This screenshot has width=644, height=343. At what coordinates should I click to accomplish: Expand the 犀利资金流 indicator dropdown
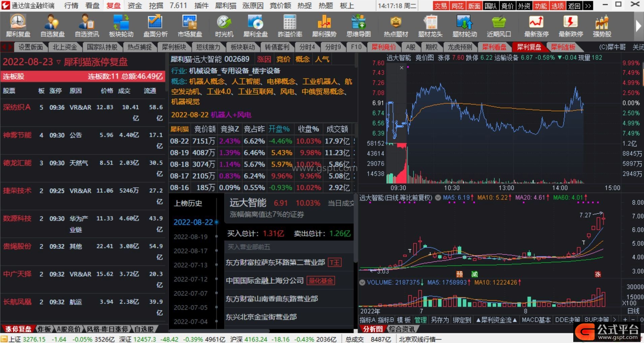coord(497,320)
